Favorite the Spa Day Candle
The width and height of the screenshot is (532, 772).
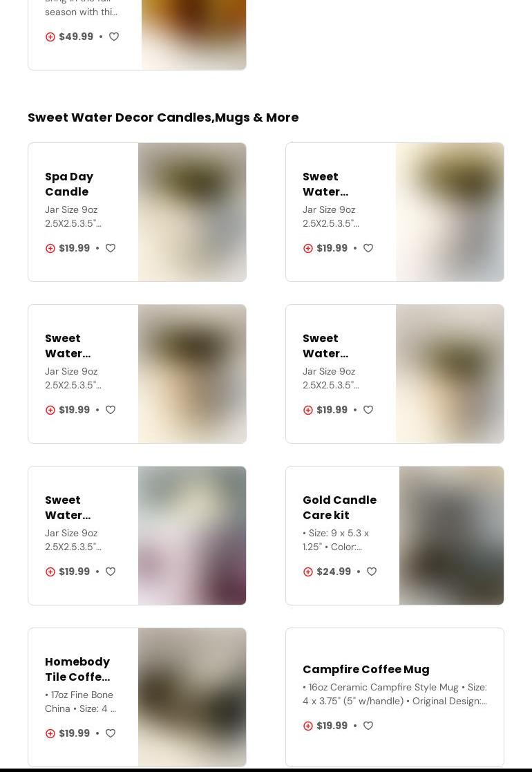111,248
